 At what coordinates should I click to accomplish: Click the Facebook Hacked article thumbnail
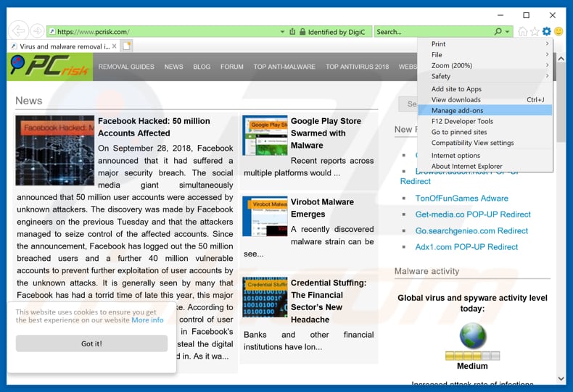(x=55, y=151)
